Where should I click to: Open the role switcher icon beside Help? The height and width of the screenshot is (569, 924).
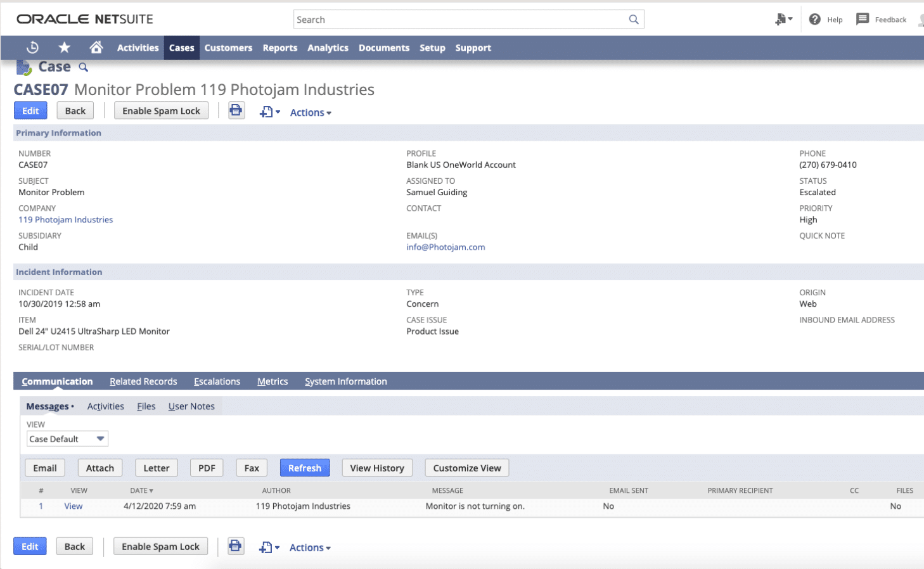(x=783, y=20)
